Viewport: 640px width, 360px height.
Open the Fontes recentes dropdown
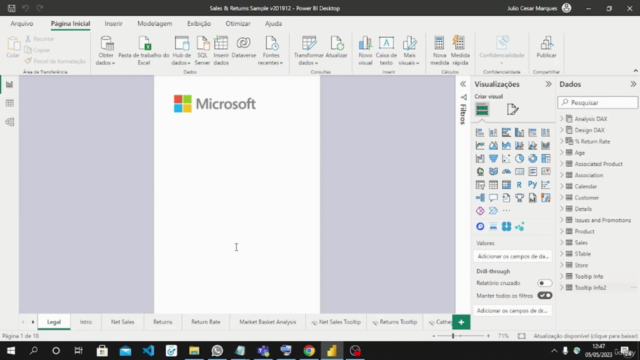tap(271, 59)
